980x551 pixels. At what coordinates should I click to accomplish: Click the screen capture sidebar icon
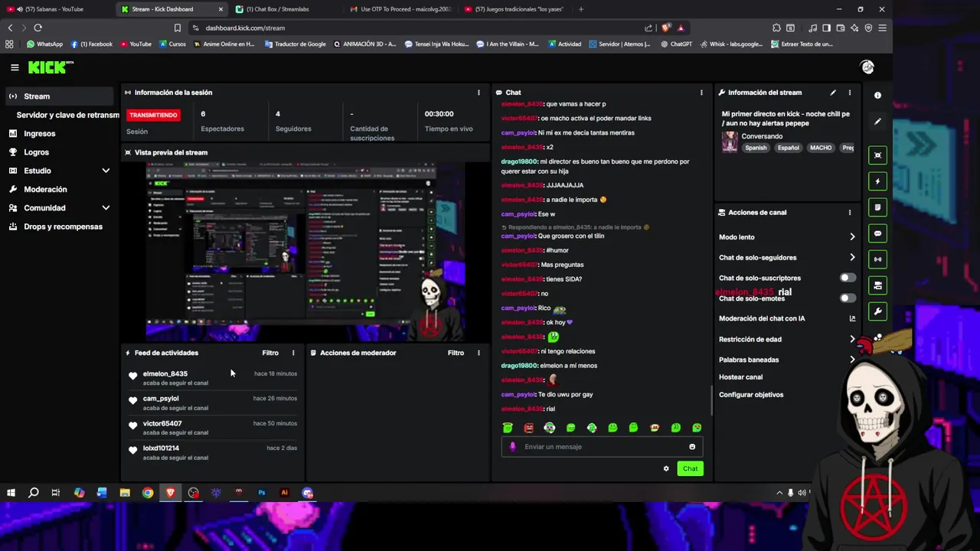(877, 155)
